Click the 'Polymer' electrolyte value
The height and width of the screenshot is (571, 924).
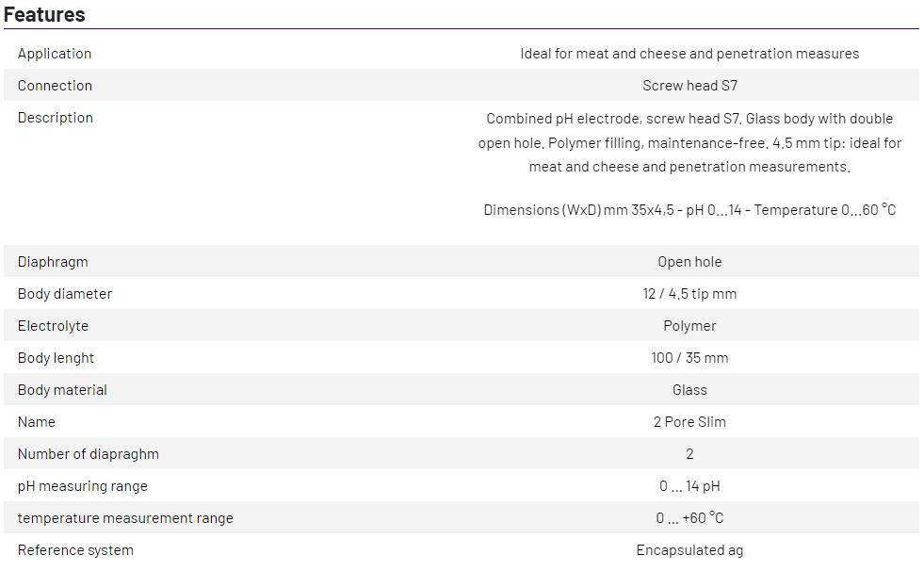(x=689, y=326)
